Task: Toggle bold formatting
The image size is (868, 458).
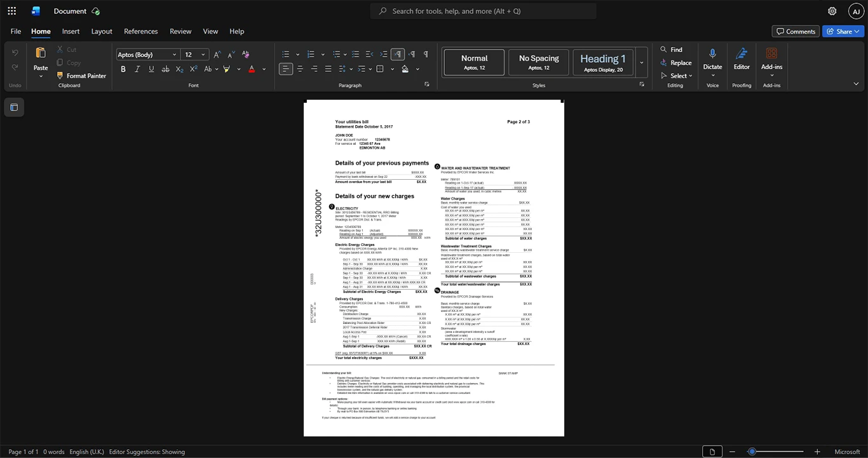Action: pos(123,69)
